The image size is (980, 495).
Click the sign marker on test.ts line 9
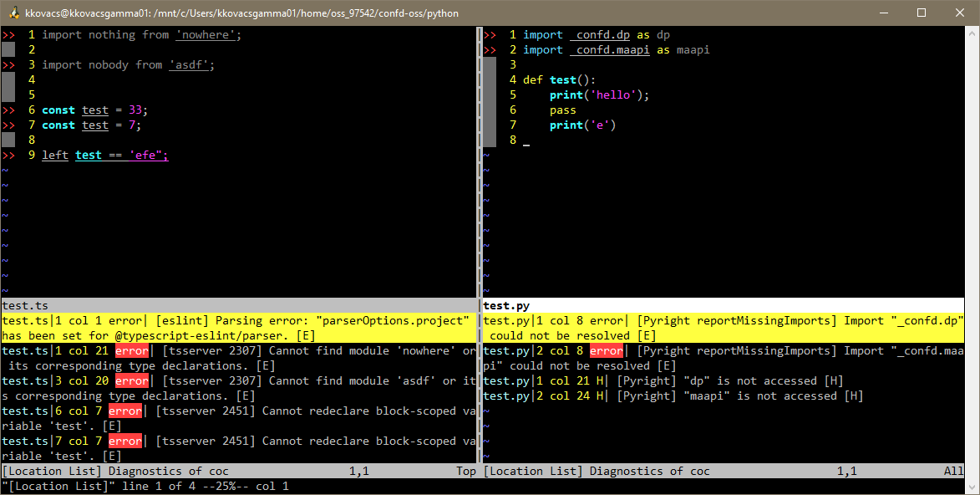[7, 155]
